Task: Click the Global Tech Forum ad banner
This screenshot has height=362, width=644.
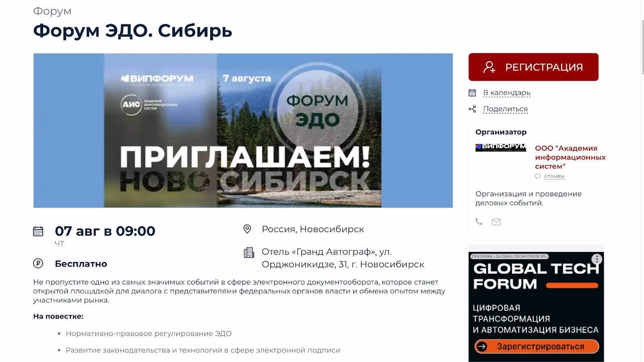Action: pos(536,307)
